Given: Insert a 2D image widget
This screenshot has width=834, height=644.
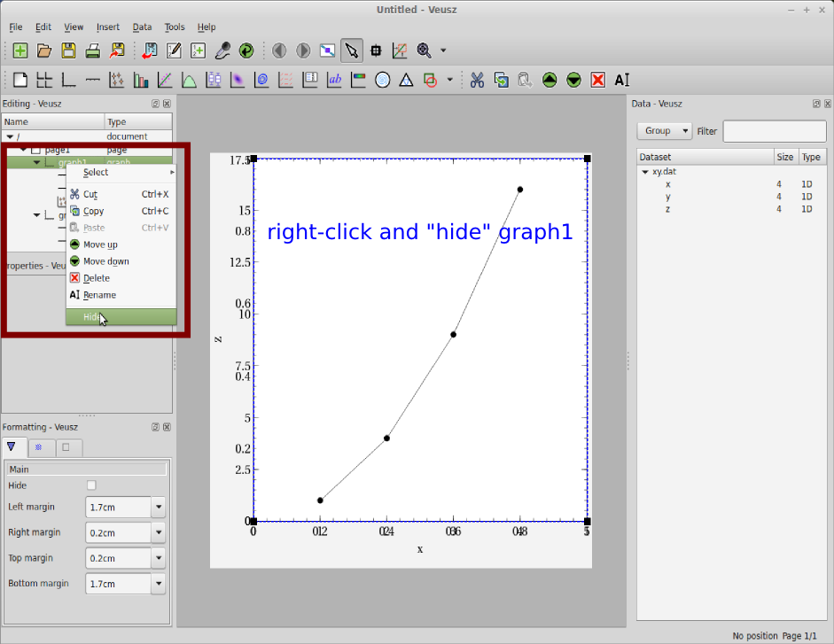Looking at the screenshot, I should tap(237, 80).
